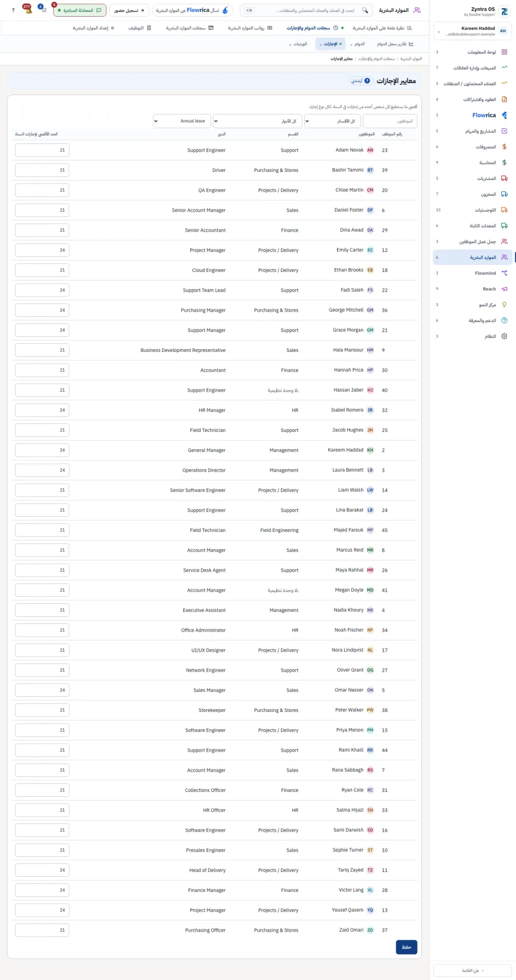
Task: Open the العقود والاشتراكات contracts icon
Action: coord(504,99)
